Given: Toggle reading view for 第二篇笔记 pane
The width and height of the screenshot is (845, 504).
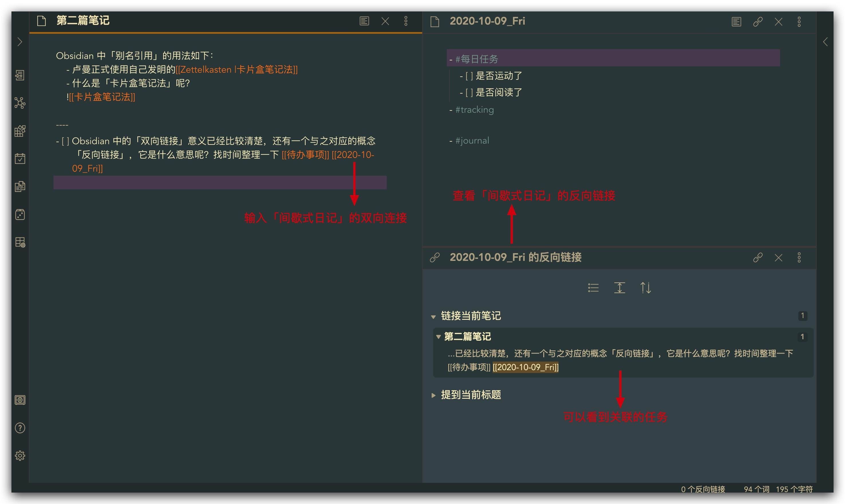Looking at the screenshot, I should 364,21.
